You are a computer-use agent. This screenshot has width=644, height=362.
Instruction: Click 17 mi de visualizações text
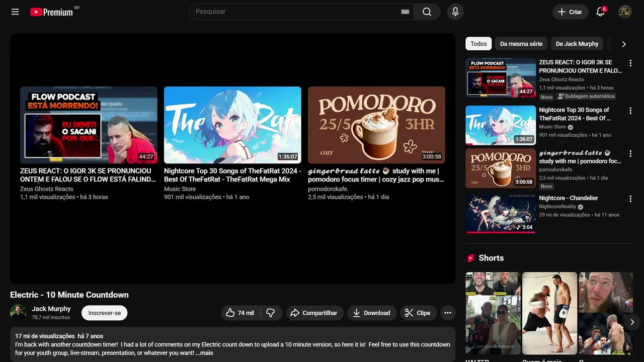pyautogui.click(x=45, y=336)
